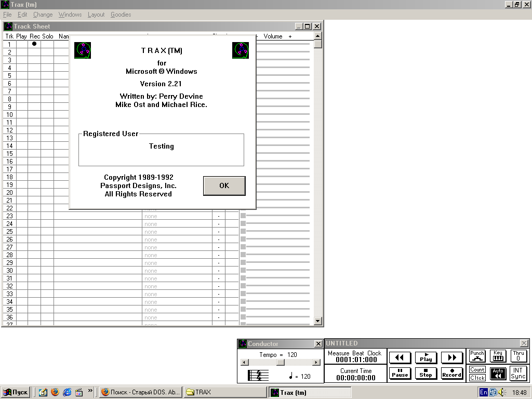Open the Goodies menu

(x=121, y=15)
